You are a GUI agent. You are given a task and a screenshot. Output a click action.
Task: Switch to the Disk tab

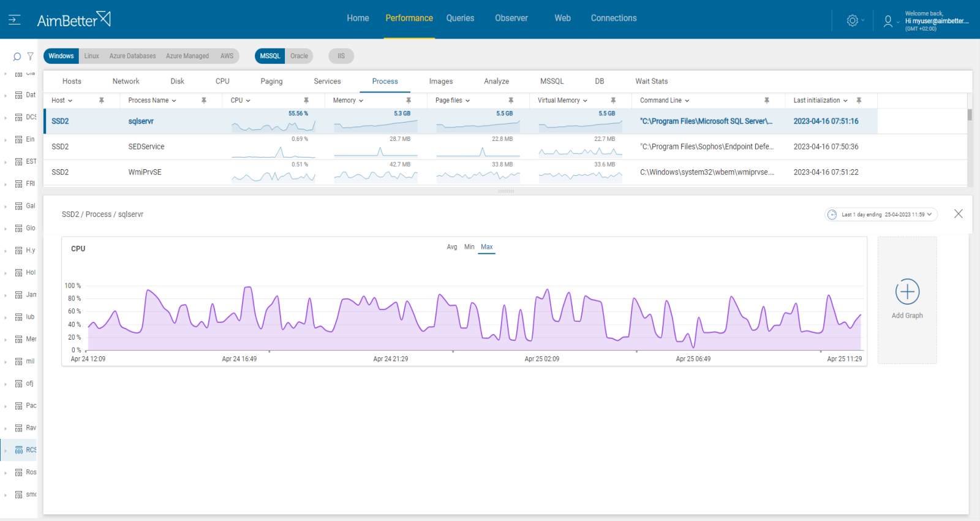(178, 82)
